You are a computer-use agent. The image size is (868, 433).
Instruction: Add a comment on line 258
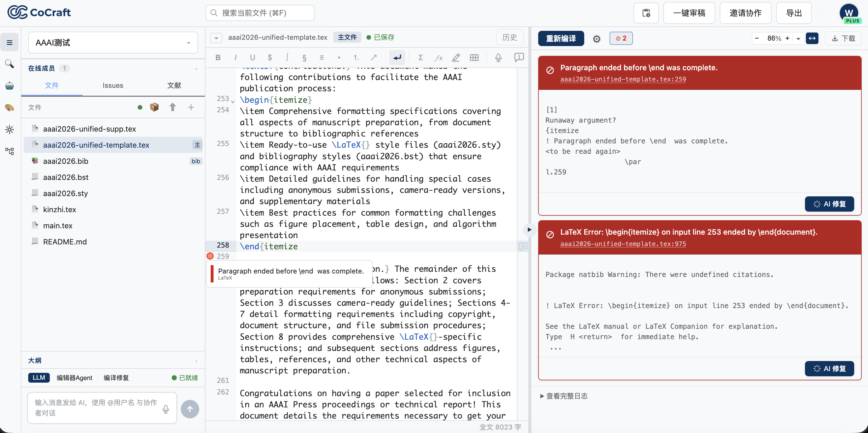point(523,246)
